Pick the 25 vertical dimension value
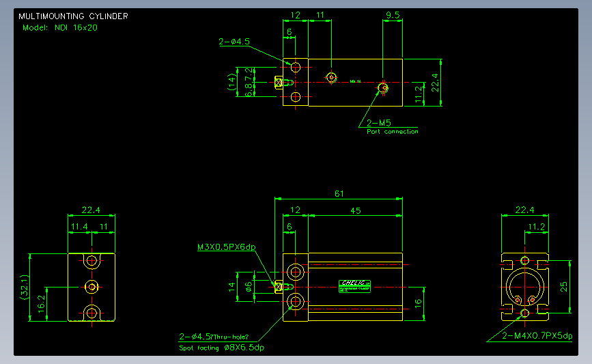The height and width of the screenshot is (364, 592). [x=564, y=287]
